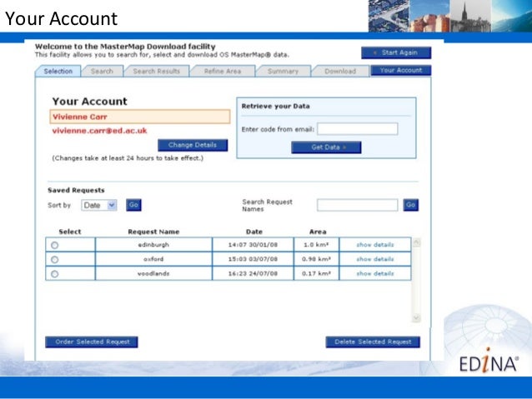Click the date cell '16:23 24/07/08'
Screen dimensions: 532x399
(x=253, y=273)
